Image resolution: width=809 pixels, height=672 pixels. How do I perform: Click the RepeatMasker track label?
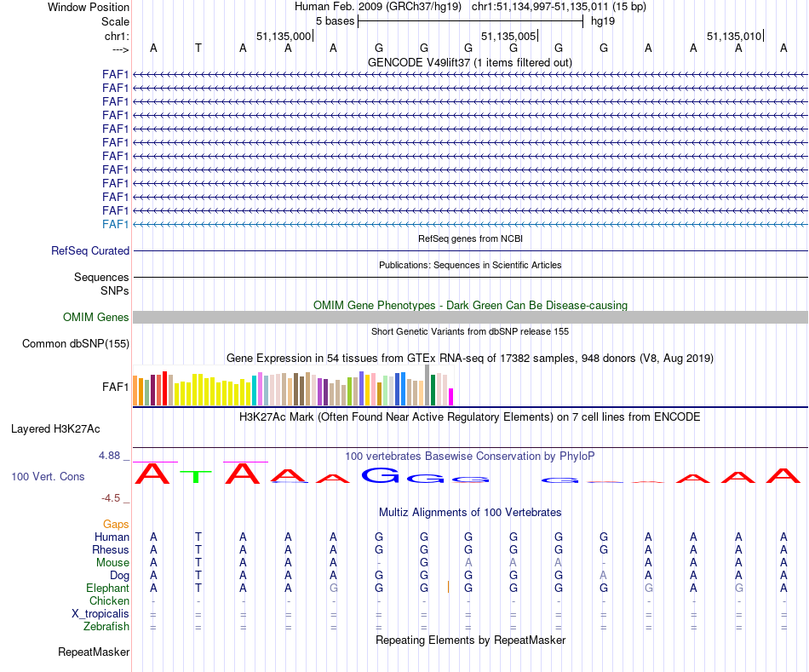coord(94,652)
